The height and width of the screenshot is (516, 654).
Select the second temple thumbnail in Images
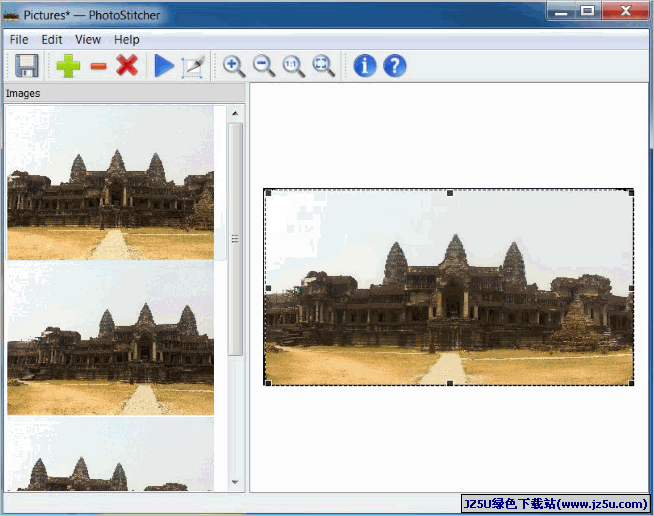click(111, 338)
